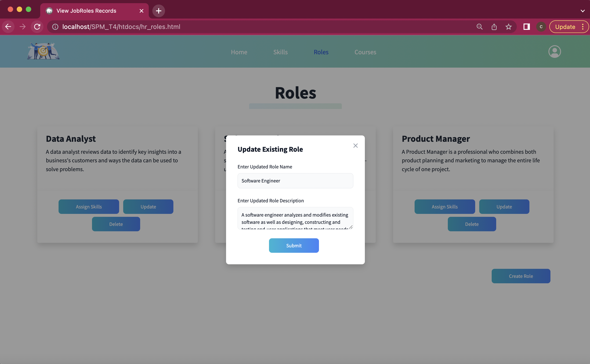The height and width of the screenshot is (364, 590).
Task: Reload the page using the refresh icon
Action: click(x=37, y=27)
